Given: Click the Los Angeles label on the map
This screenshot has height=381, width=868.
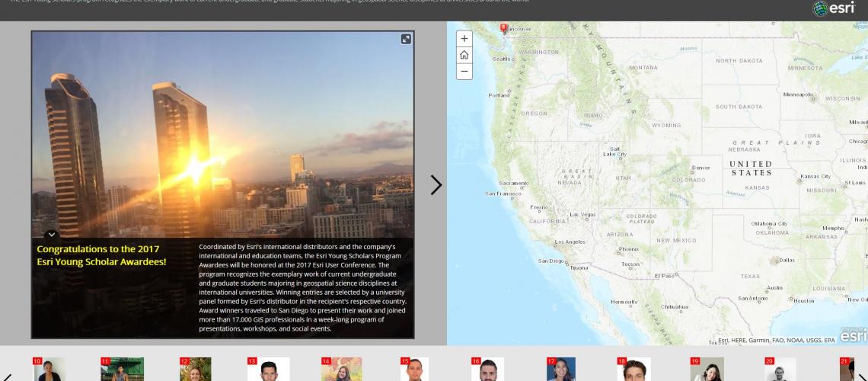Looking at the screenshot, I should 570,242.
